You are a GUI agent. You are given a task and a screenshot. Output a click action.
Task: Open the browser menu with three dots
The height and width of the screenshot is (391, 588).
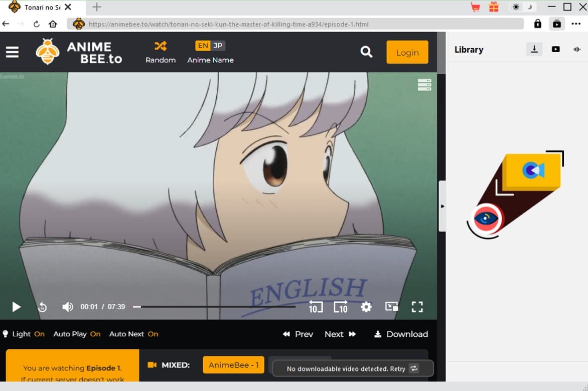(576, 24)
